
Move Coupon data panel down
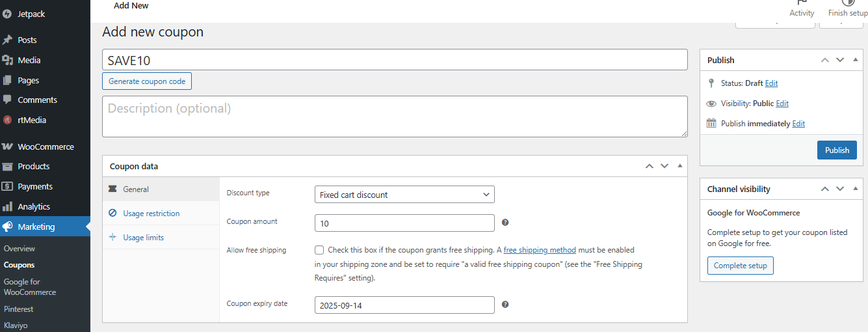664,166
